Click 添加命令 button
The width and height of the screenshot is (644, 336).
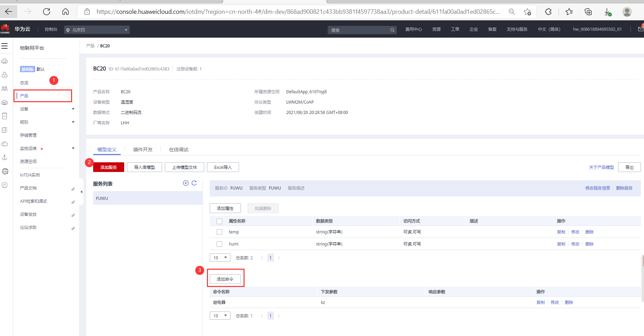225,279
